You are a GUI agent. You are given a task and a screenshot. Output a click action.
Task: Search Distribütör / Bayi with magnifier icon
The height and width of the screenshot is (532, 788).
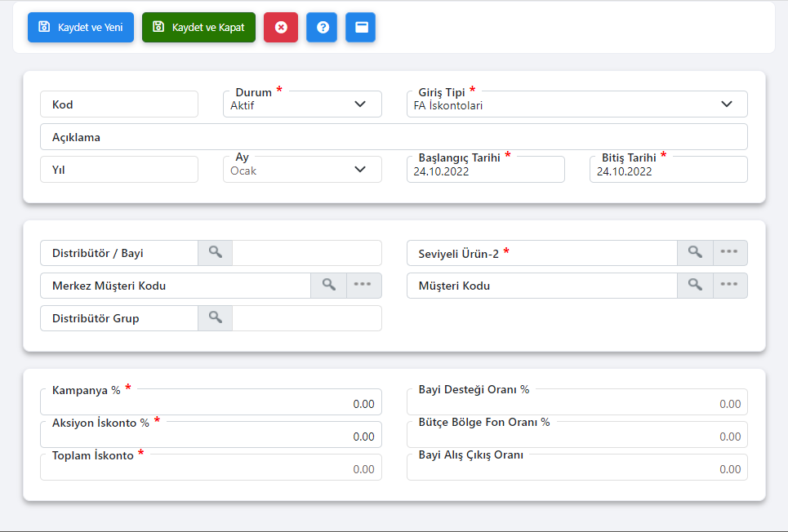pos(215,253)
